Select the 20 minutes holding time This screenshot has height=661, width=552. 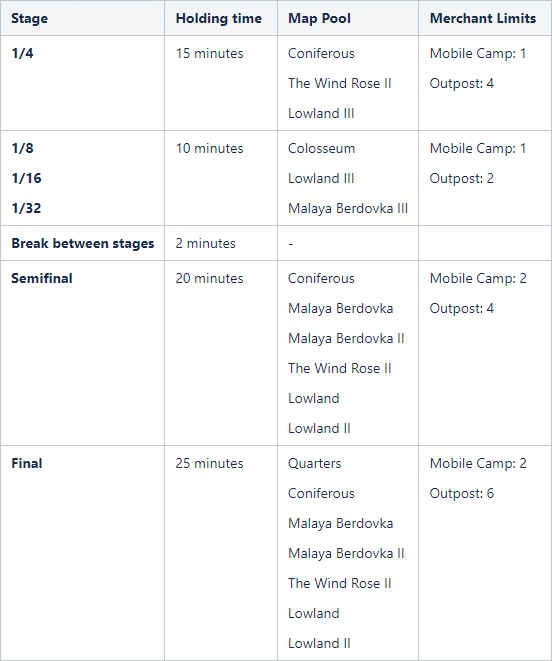tap(209, 279)
